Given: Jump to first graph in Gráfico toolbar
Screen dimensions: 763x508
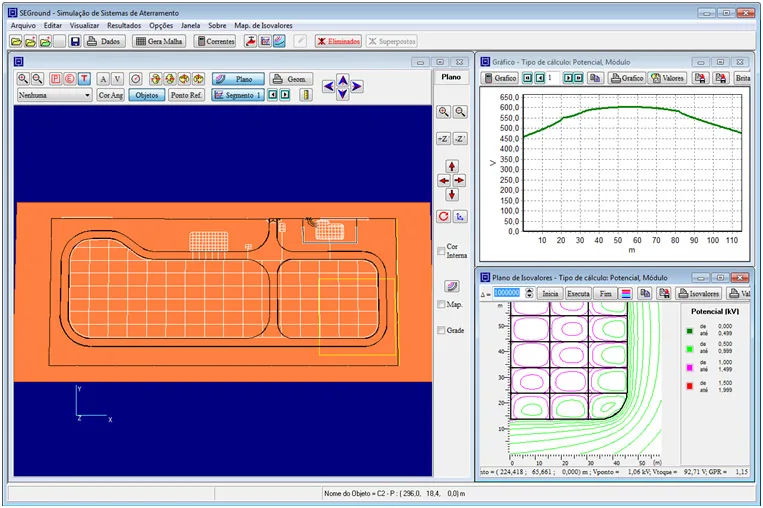Looking at the screenshot, I should pyautogui.click(x=527, y=78).
